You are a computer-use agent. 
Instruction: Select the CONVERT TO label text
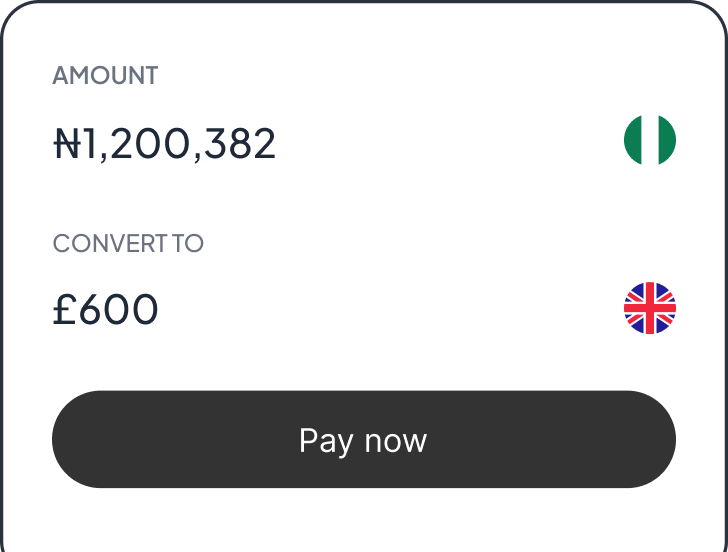(128, 244)
